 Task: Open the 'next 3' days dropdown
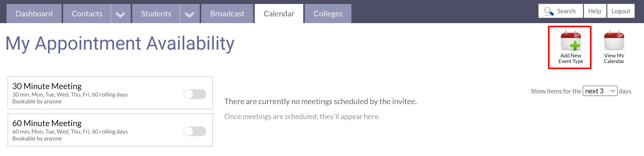[x=600, y=91]
